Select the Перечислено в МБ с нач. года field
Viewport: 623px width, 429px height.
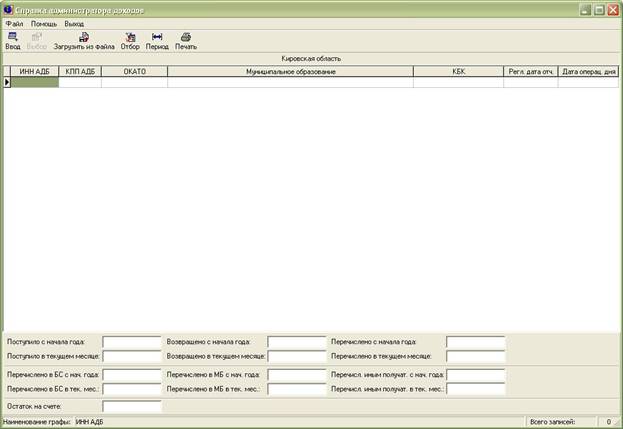coord(297,375)
